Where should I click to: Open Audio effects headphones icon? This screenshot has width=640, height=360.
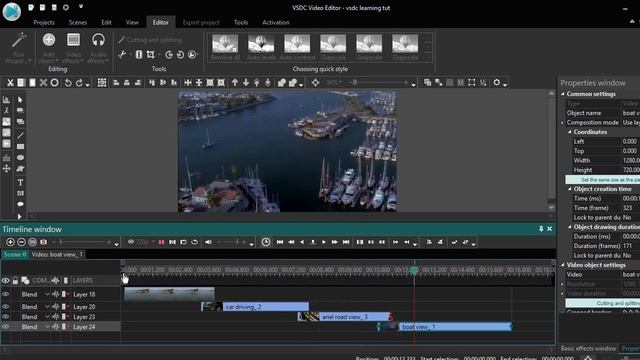tap(98, 40)
